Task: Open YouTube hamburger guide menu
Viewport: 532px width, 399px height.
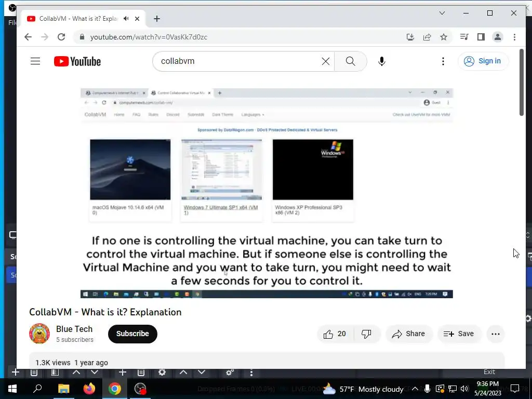Action: point(35,61)
